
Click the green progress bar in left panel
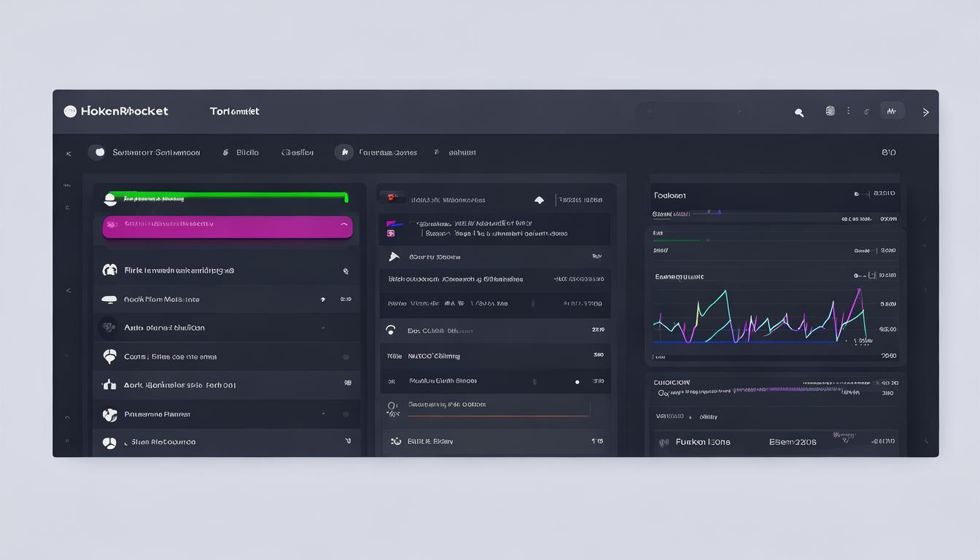point(227,197)
